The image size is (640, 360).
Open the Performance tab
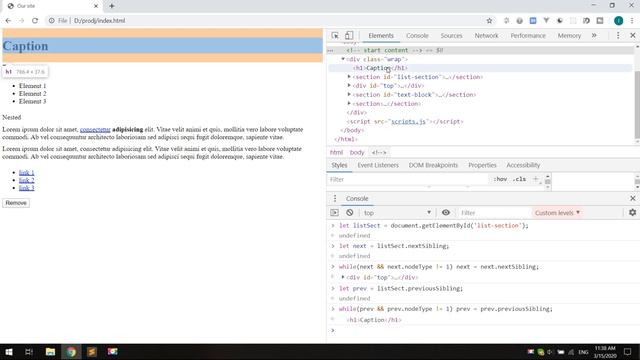click(528, 36)
